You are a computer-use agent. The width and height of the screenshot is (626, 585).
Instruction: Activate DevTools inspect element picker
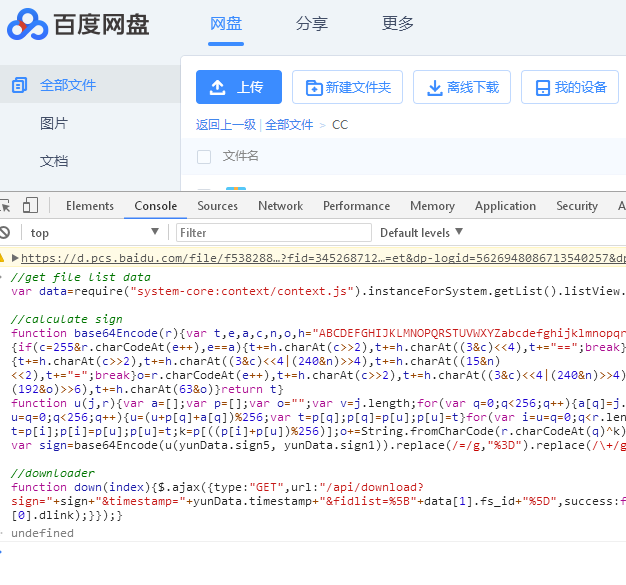tap(5, 206)
